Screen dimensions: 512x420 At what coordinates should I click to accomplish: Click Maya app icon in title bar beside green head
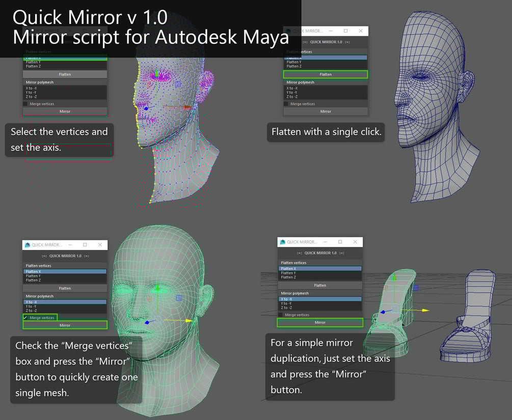pos(28,245)
